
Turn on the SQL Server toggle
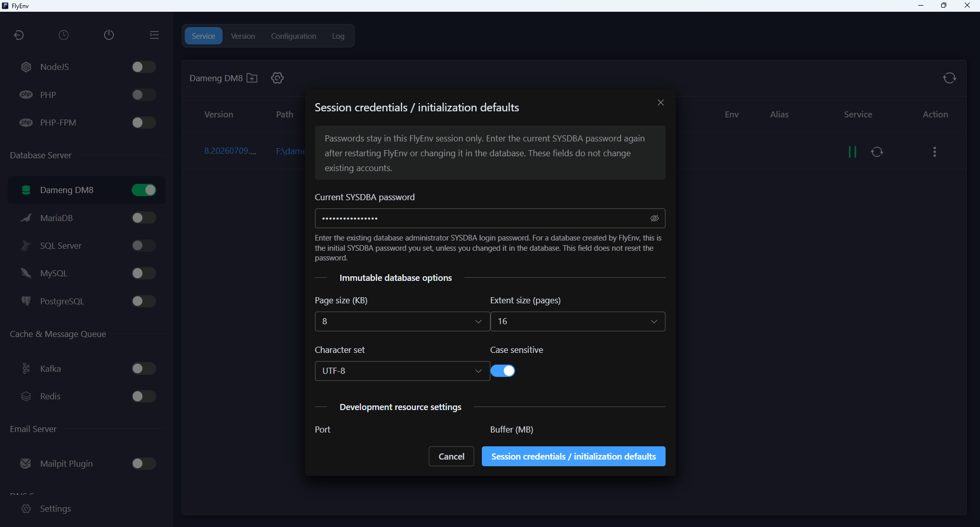coord(143,246)
